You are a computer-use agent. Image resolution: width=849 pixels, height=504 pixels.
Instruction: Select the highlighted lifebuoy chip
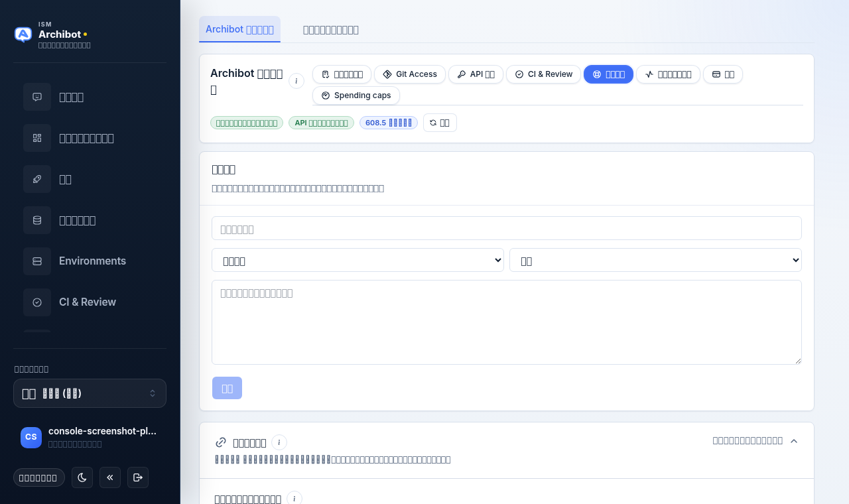pyautogui.click(x=608, y=74)
